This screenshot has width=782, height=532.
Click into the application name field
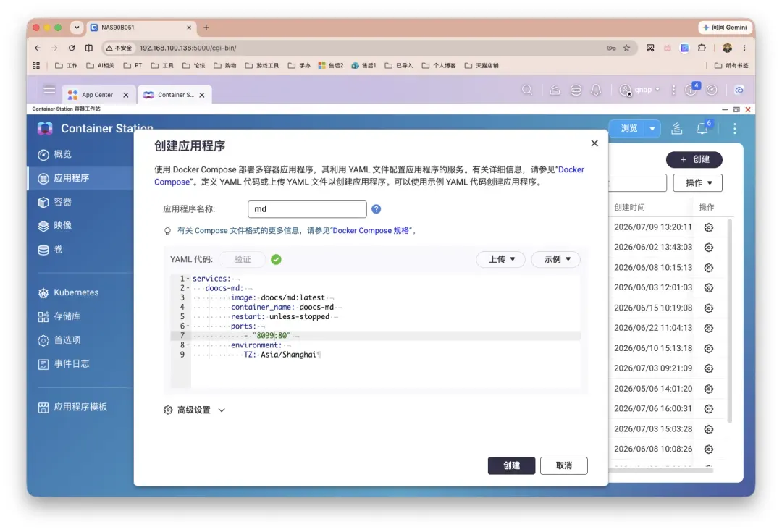[x=307, y=209]
